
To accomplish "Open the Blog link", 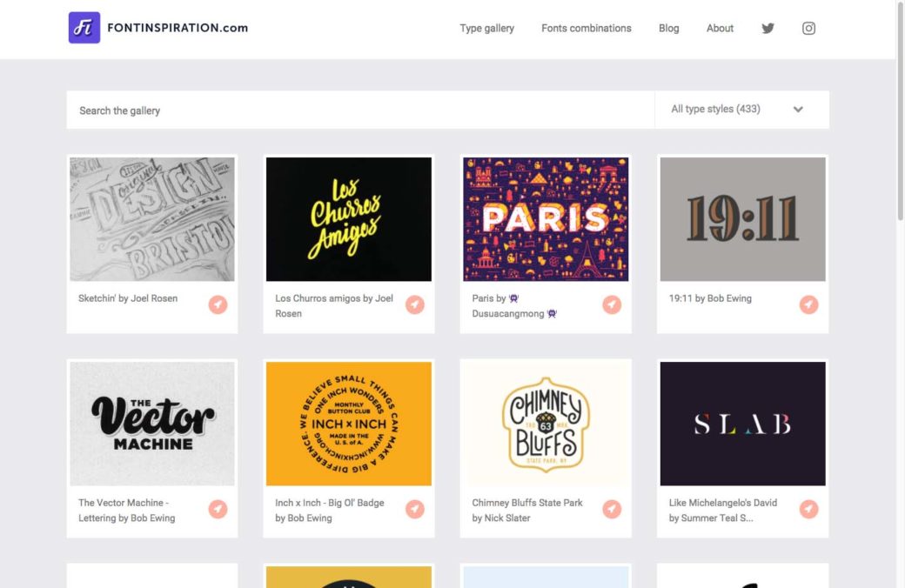I will pos(668,28).
